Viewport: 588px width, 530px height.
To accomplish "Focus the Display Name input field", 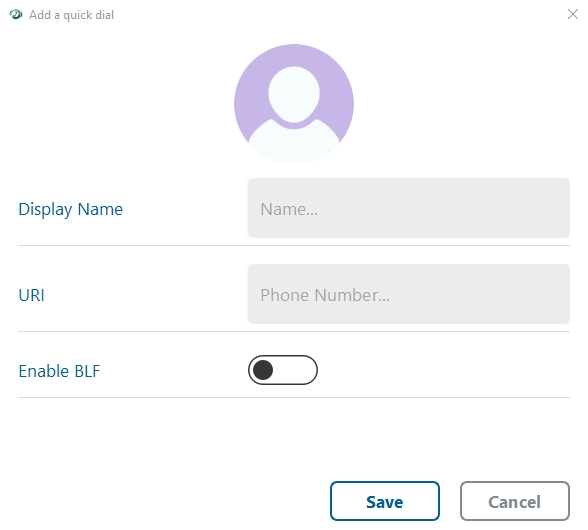I will coord(409,208).
